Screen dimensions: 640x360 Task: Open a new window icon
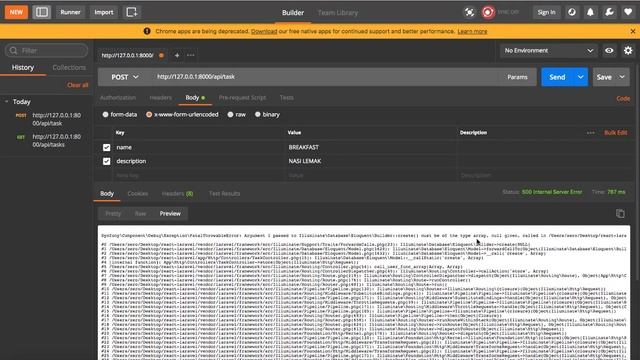pyautogui.click(x=131, y=12)
